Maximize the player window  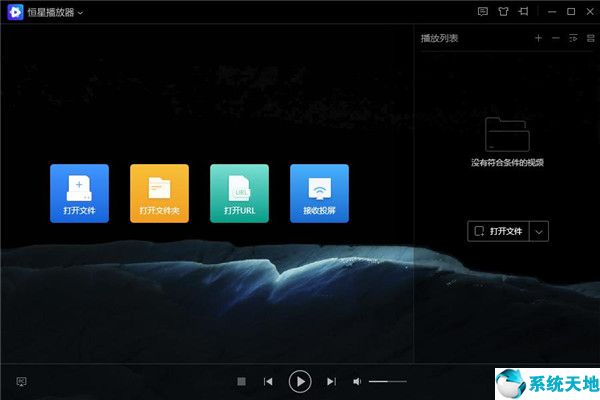[571, 11]
